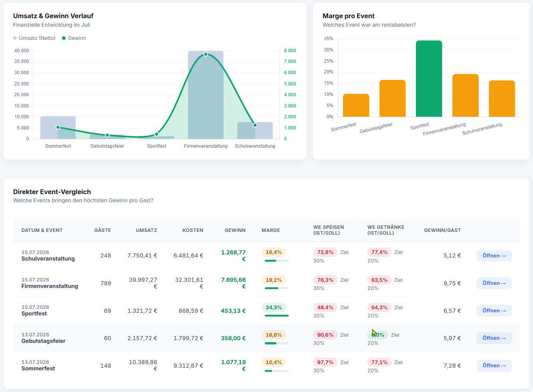Select the orange Sommerfest margin bar
The height and width of the screenshot is (392, 533).
pyautogui.click(x=356, y=105)
